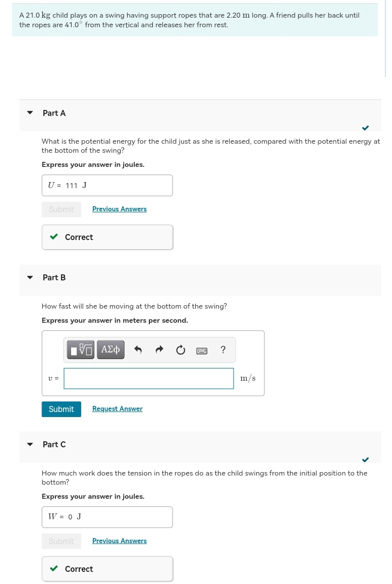The height and width of the screenshot is (584, 392).
Task: Undo last edit with the back arrow
Action: point(138,349)
